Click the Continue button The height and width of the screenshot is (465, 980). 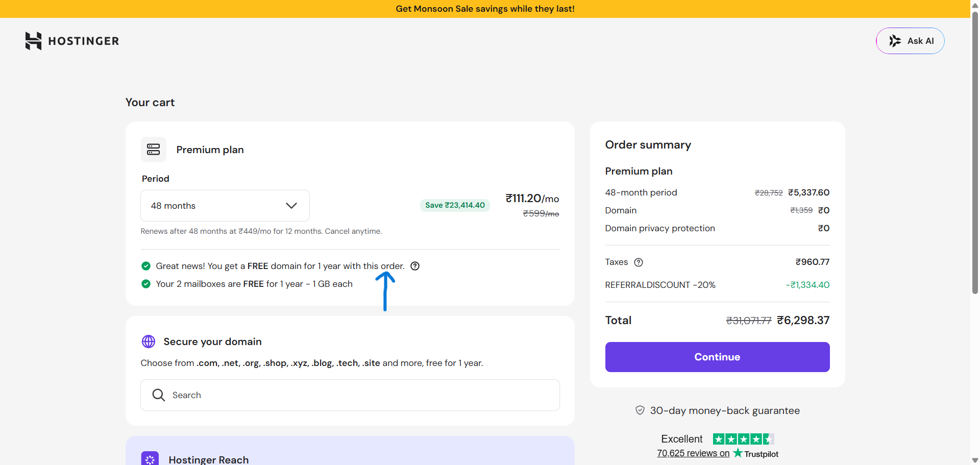(x=717, y=357)
